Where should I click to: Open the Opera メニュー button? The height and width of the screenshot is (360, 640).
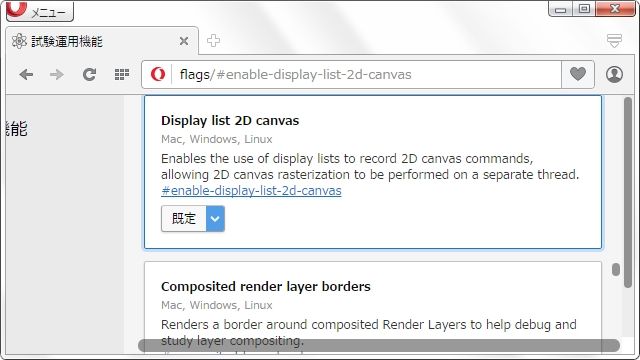[40, 11]
